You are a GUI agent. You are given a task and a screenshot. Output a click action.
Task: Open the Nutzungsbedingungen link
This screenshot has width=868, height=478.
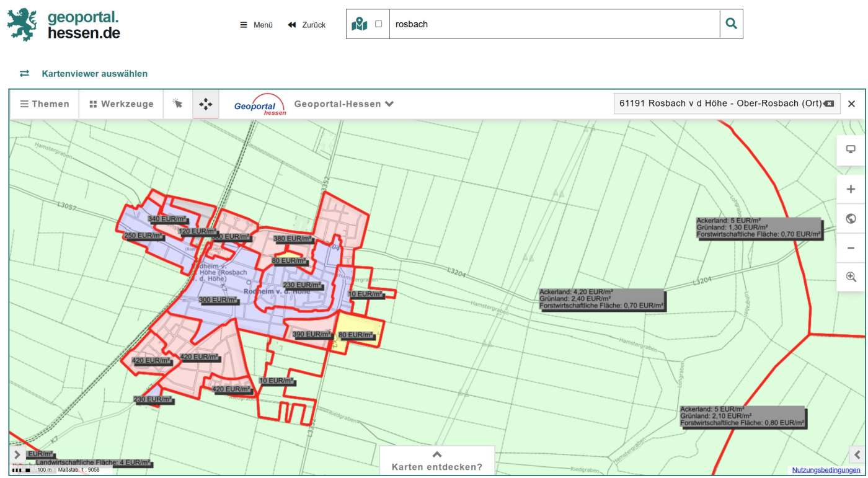(827, 470)
